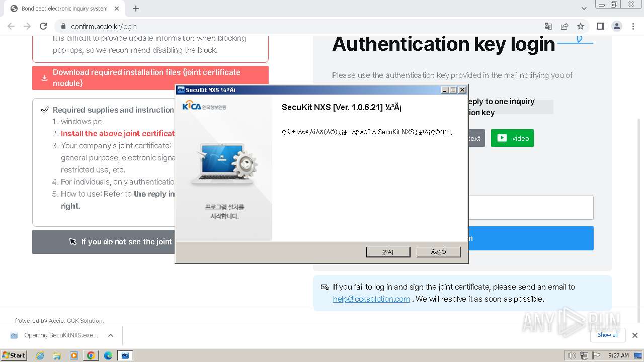Switch to Chrome in taskbar
This screenshot has height=362, width=644.
(x=91, y=355)
